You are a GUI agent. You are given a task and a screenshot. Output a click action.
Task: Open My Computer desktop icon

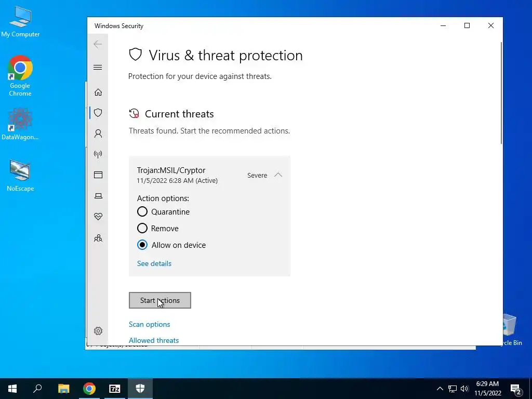(20, 21)
